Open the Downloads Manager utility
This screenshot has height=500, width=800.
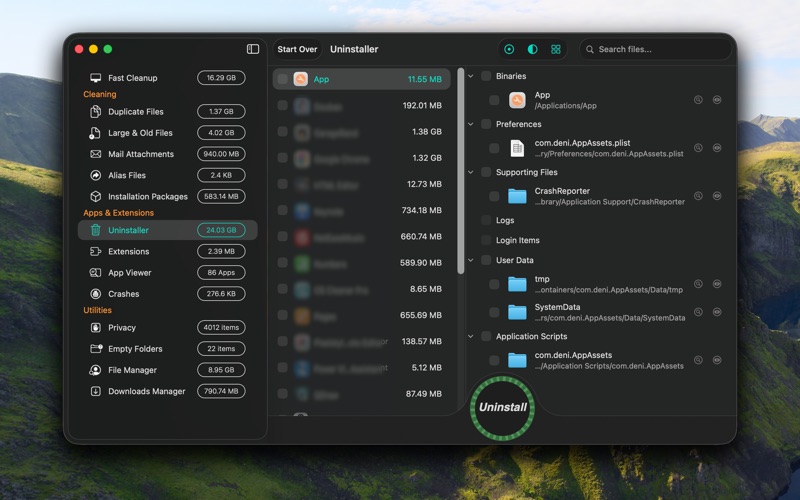[167, 391]
